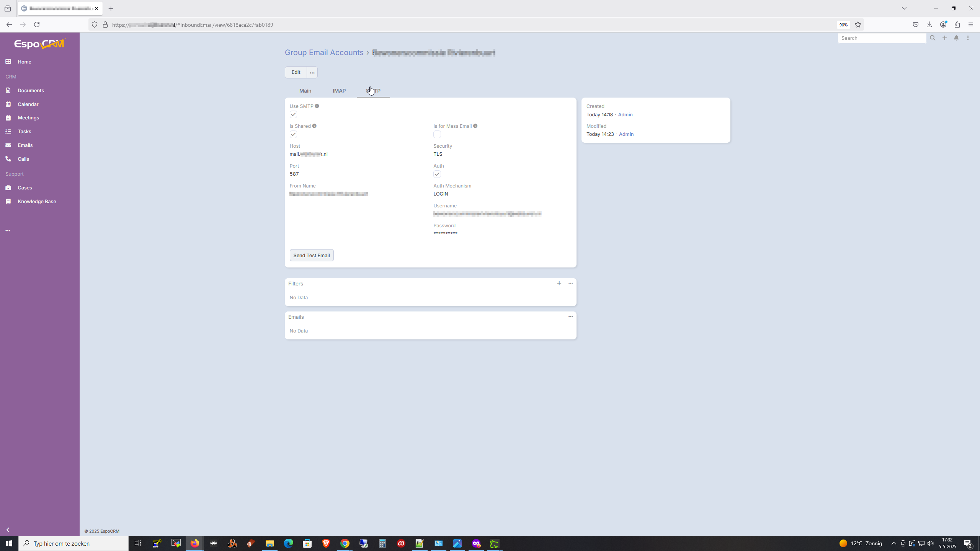
Task: Toggle the Auth checkbox
Action: (437, 174)
